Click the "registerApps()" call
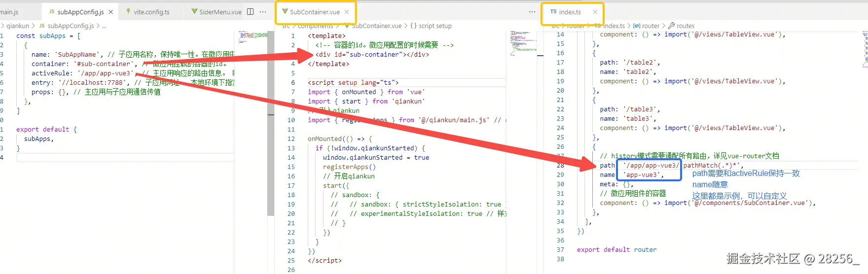 (x=350, y=167)
